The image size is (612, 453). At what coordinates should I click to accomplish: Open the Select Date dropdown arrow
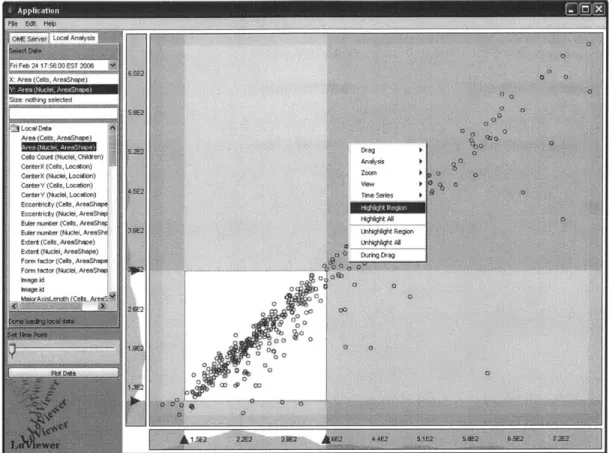click(113, 65)
